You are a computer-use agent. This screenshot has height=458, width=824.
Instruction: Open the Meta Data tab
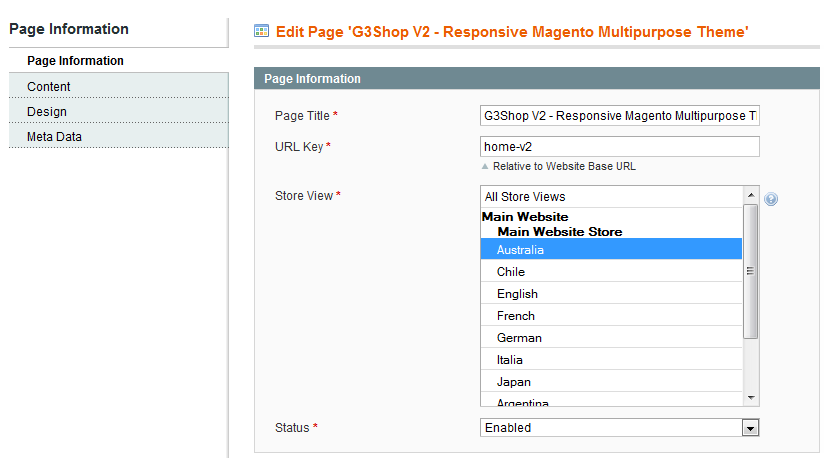click(x=119, y=137)
